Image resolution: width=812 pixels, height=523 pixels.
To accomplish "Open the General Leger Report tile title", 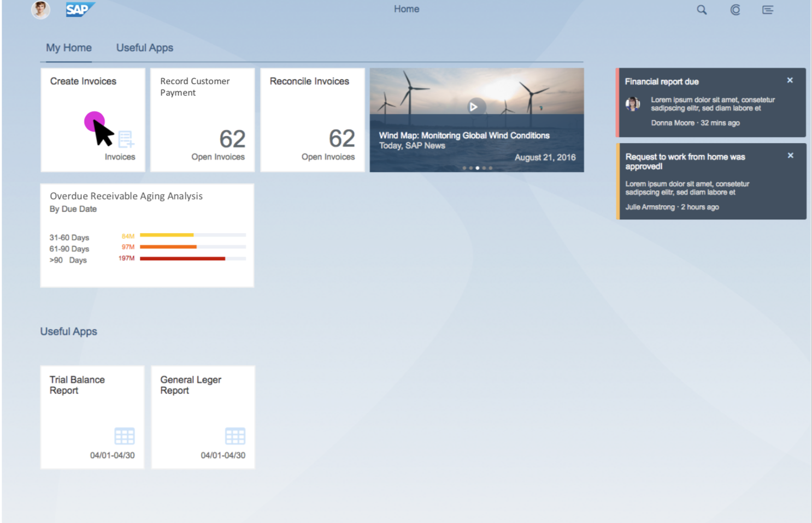I will tap(191, 385).
